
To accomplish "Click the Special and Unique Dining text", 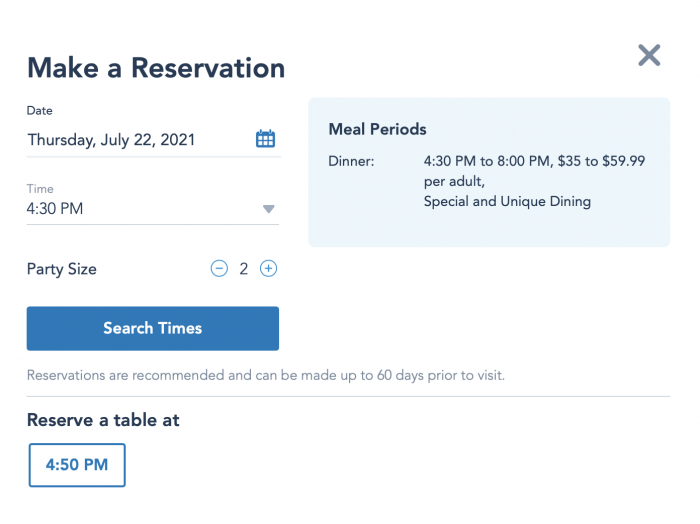I will coord(507,201).
